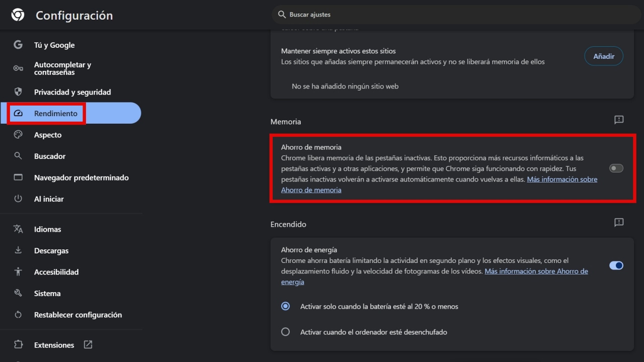Click the Configuración page title
Screen dimensions: 644x362
click(74, 15)
